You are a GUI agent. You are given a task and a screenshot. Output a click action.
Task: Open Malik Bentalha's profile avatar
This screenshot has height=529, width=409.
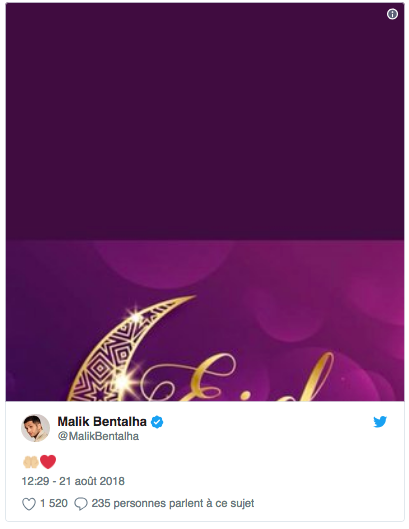pyautogui.click(x=35, y=428)
